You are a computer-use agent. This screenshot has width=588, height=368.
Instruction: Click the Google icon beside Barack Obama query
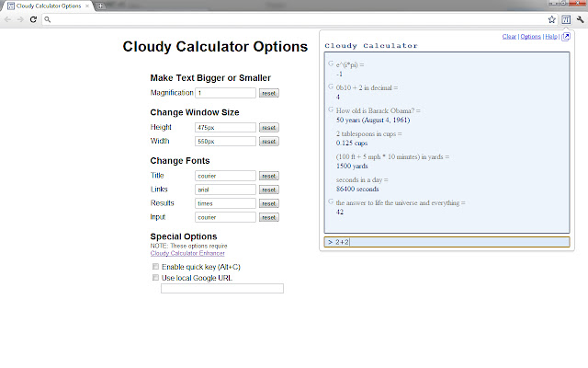[x=331, y=109]
